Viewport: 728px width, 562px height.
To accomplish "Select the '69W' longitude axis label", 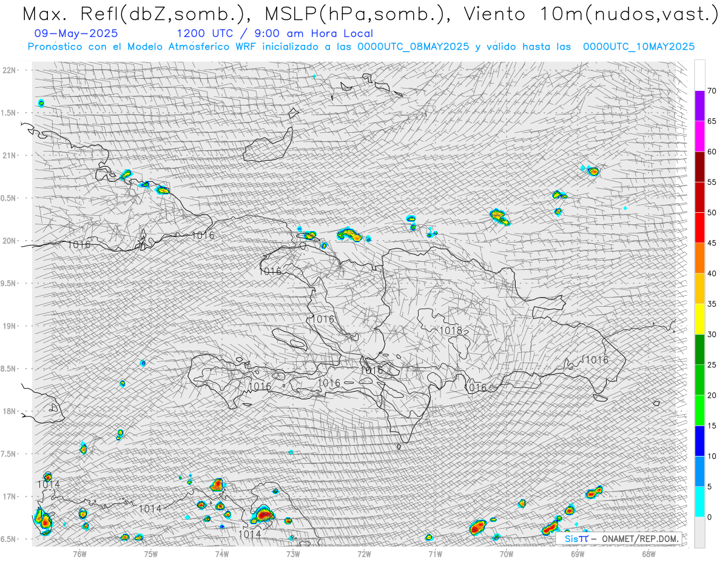I will pos(577,554).
